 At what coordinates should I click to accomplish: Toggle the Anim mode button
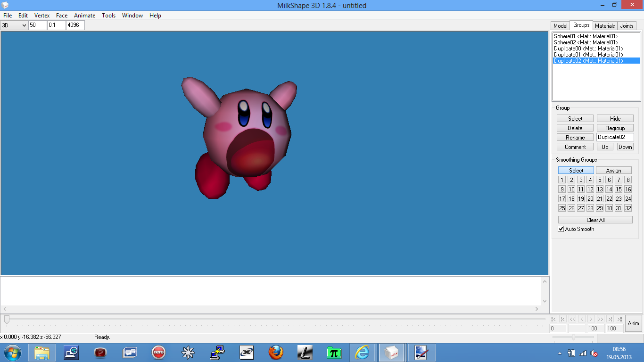(x=633, y=323)
